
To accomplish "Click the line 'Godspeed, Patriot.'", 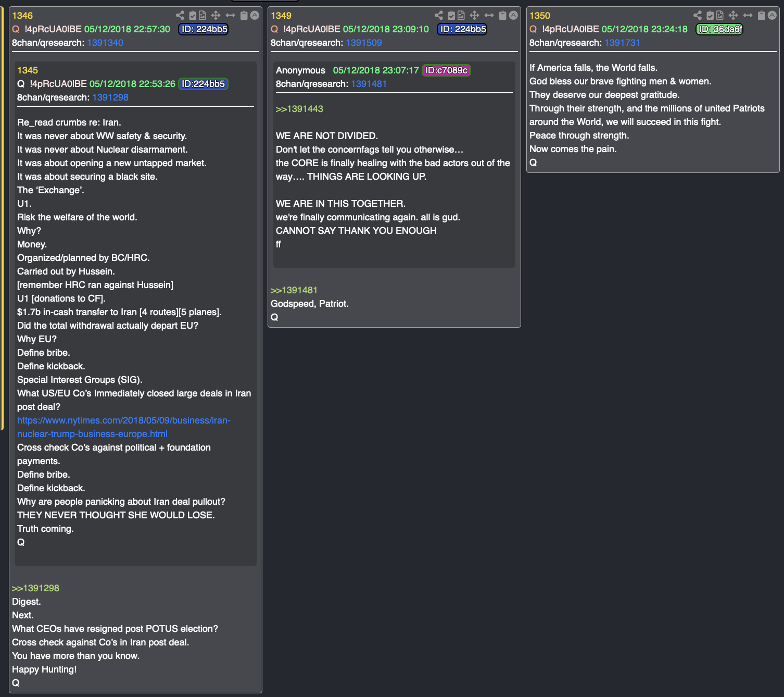I will tap(310, 304).
